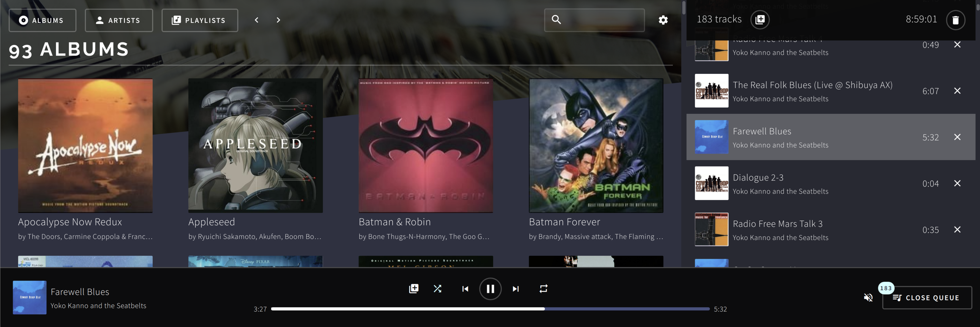
Task: Toggle shuffle playback
Action: [437, 288]
